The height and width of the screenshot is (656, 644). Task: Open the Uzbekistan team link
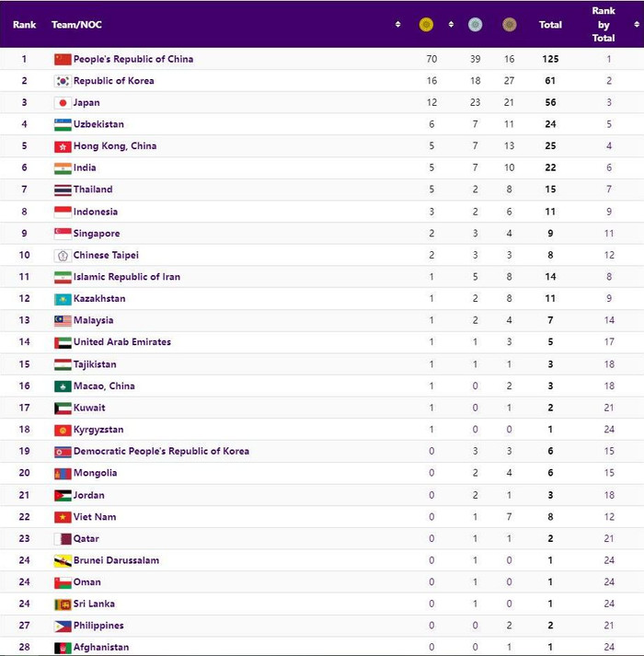coord(98,124)
